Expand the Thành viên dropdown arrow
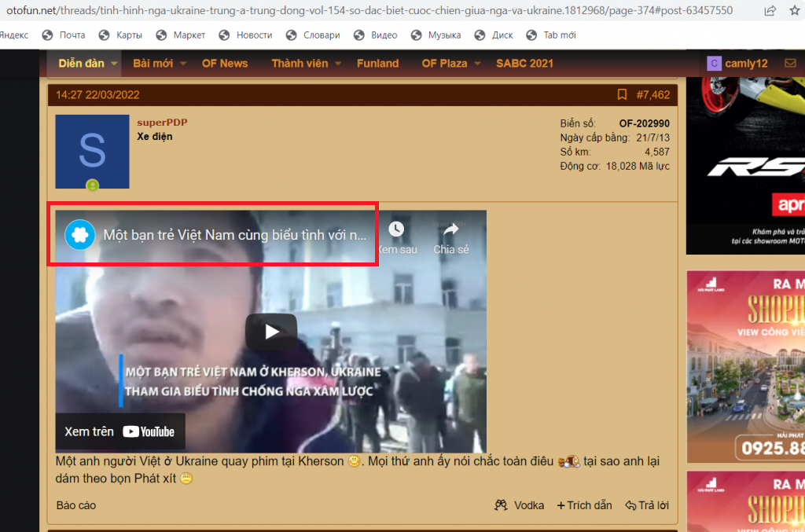805x532 pixels. pos(338,64)
